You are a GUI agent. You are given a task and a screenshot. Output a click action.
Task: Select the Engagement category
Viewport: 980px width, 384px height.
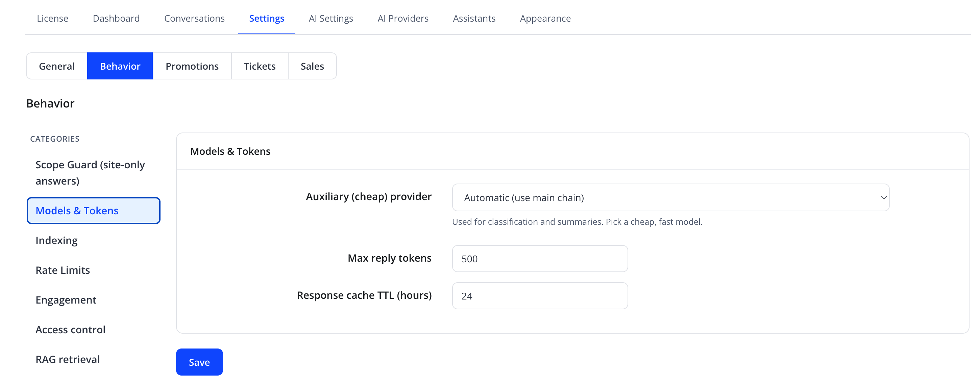(x=93, y=299)
